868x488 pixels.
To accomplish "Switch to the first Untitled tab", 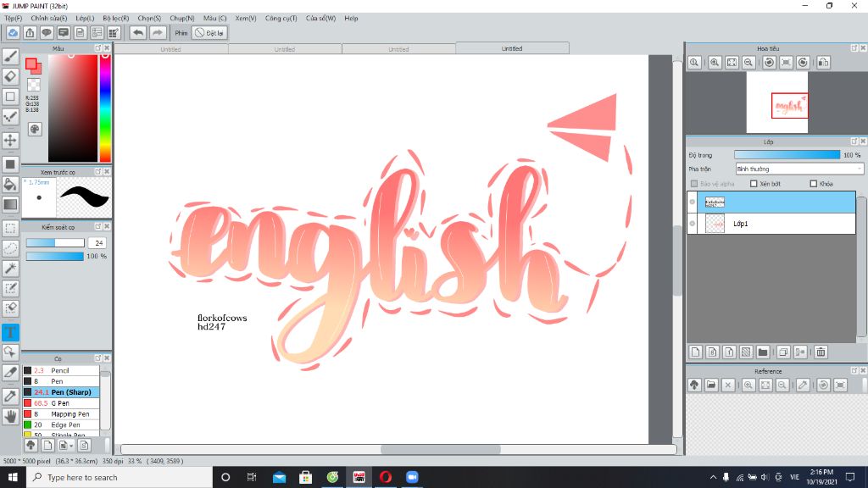I will click(170, 49).
